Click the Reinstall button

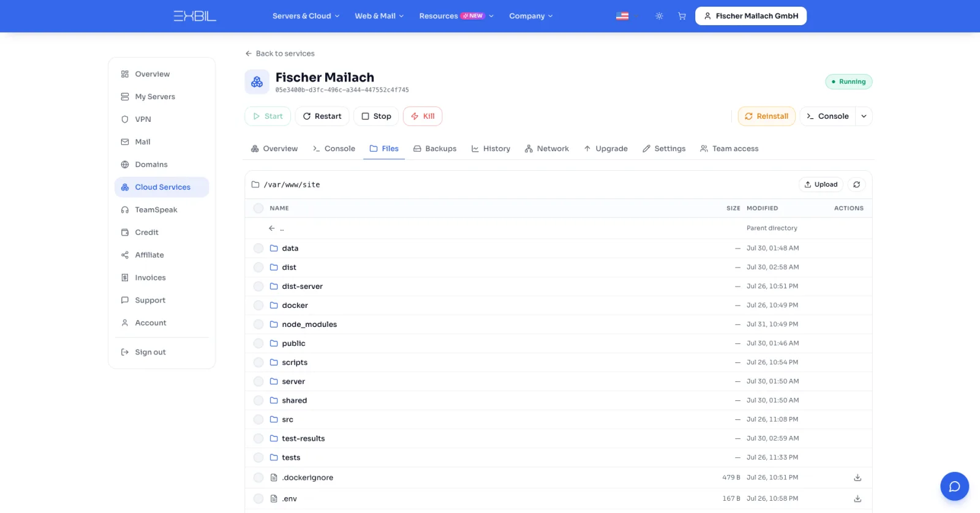(x=766, y=116)
